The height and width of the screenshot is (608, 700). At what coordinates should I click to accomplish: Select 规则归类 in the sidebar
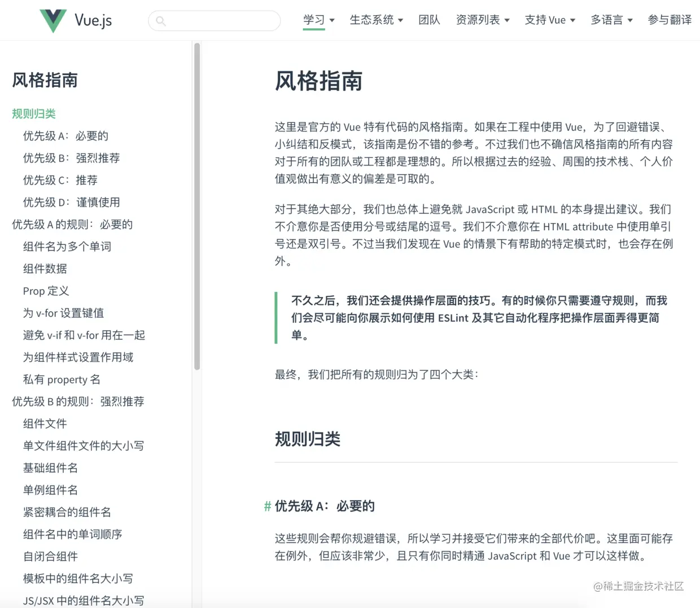34,113
